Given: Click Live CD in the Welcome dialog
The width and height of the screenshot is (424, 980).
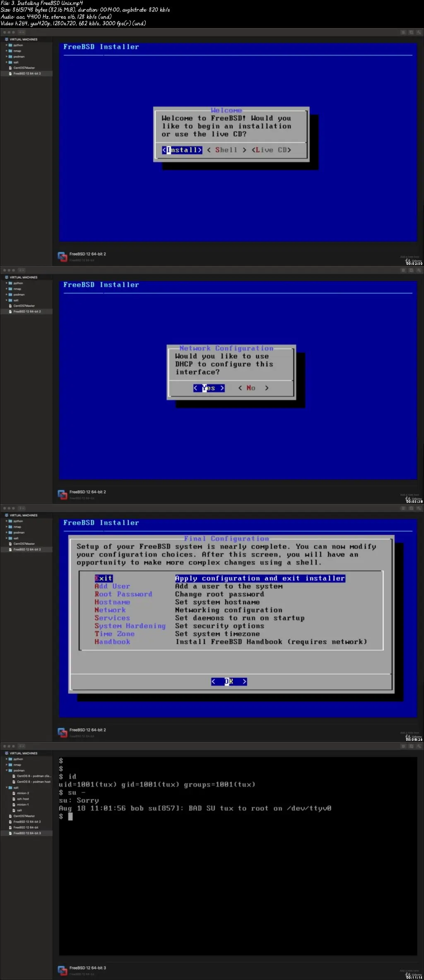Looking at the screenshot, I should pos(272,150).
